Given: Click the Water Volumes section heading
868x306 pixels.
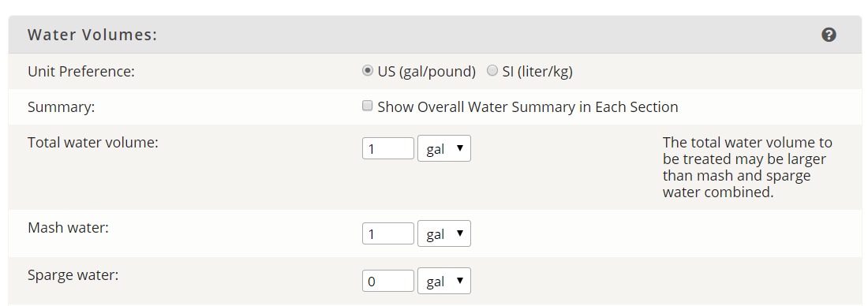Looking at the screenshot, I should (x=92, y=35).
